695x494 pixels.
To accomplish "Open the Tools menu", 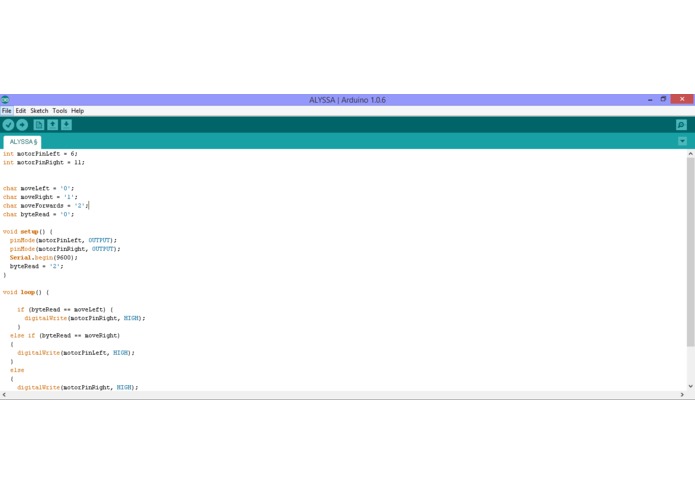I will coord(59,111).
